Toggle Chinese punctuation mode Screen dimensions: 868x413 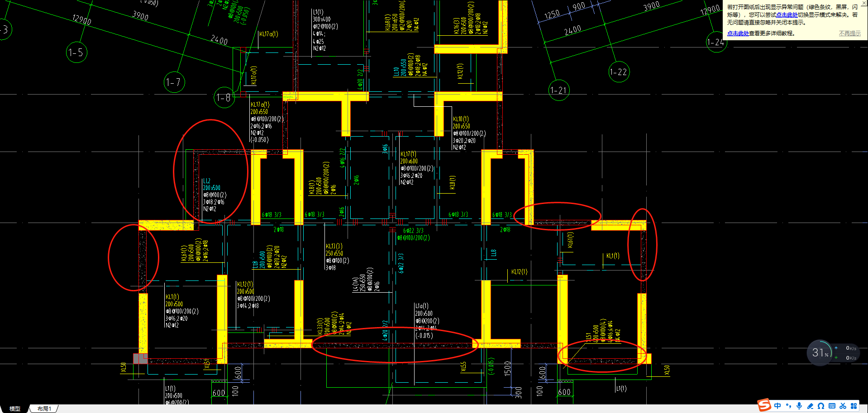(789, 406)
